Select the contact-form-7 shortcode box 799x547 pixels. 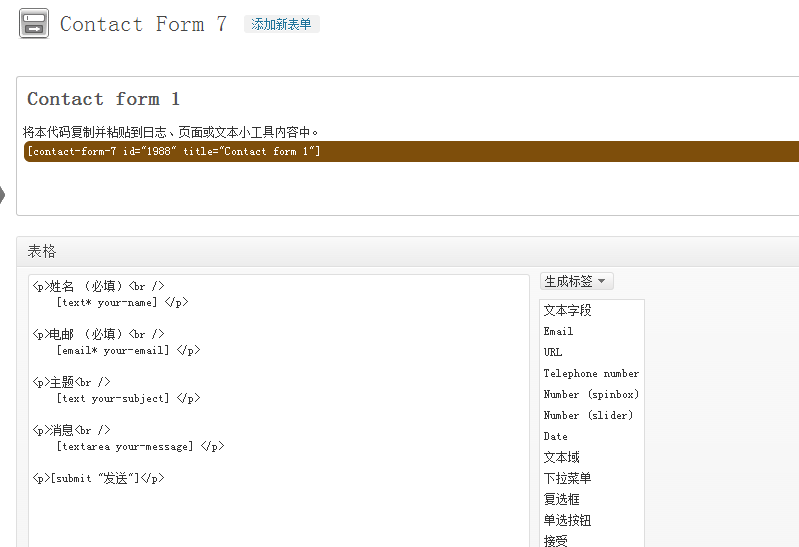click(411, 151)
